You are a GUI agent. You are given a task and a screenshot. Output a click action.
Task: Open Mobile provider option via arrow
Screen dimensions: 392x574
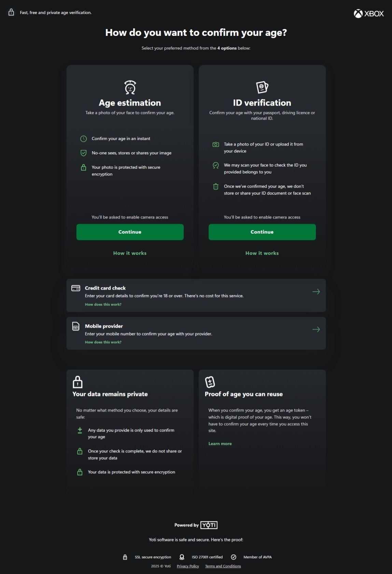[x=316, y=330]
